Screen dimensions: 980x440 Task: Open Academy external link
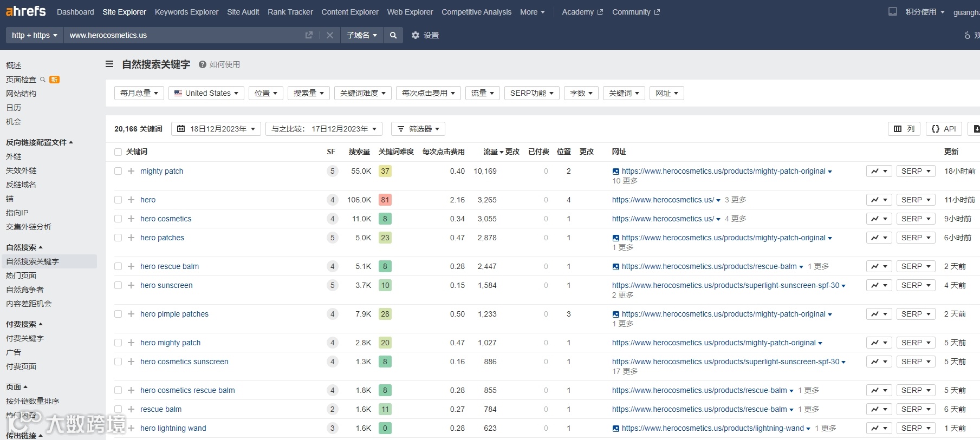coord(582,12)
